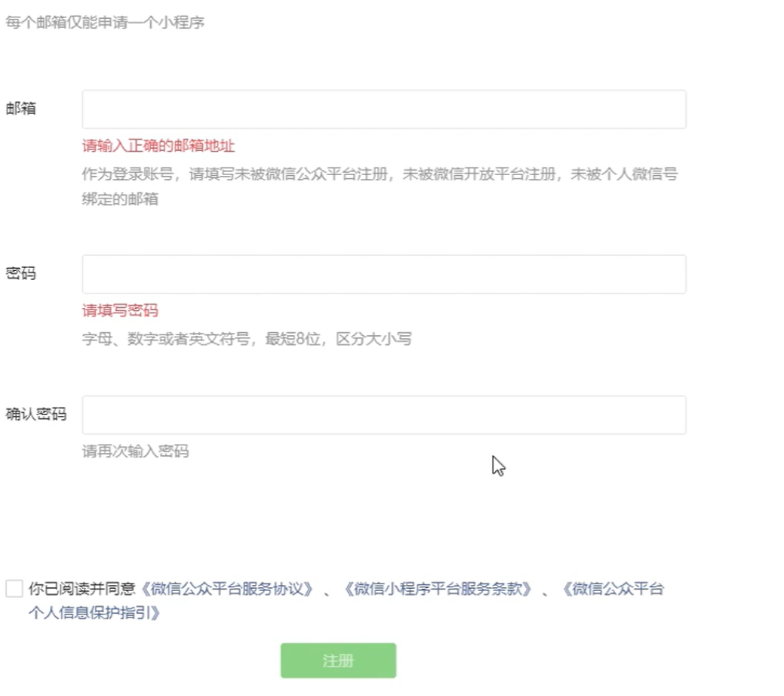Click the 每个邮箱仅能申请一个小程序 notice text

pyautogui.click(x=105, y=23)
